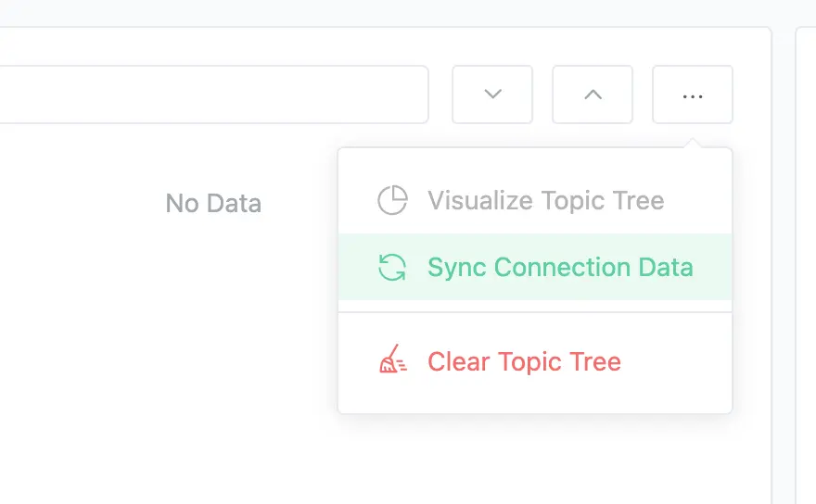The image size is (816, 504).
Task: Click the word "Clear" in the red menu item
Action: [459, 361]
